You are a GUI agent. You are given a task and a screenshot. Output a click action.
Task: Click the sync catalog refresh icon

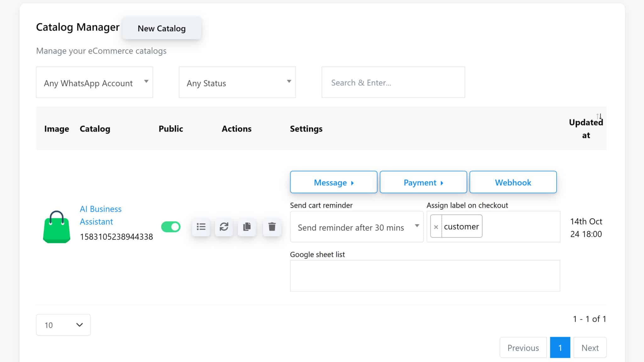224,227
